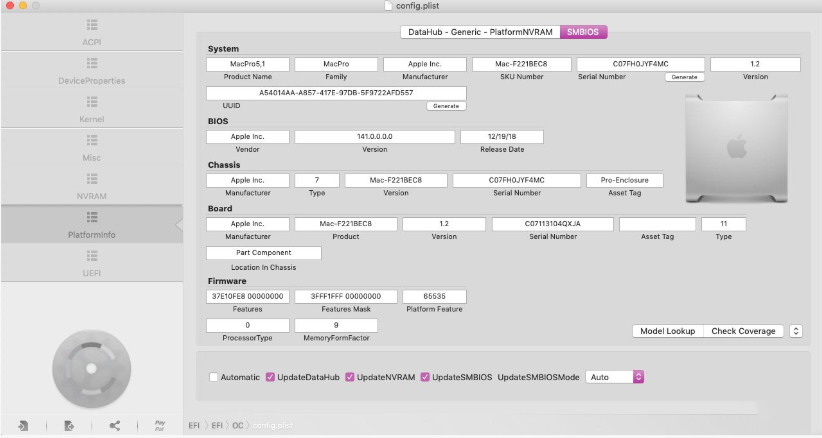Click the first EFI path breadcrumb

pyautogui.click(x=194, y=425)
